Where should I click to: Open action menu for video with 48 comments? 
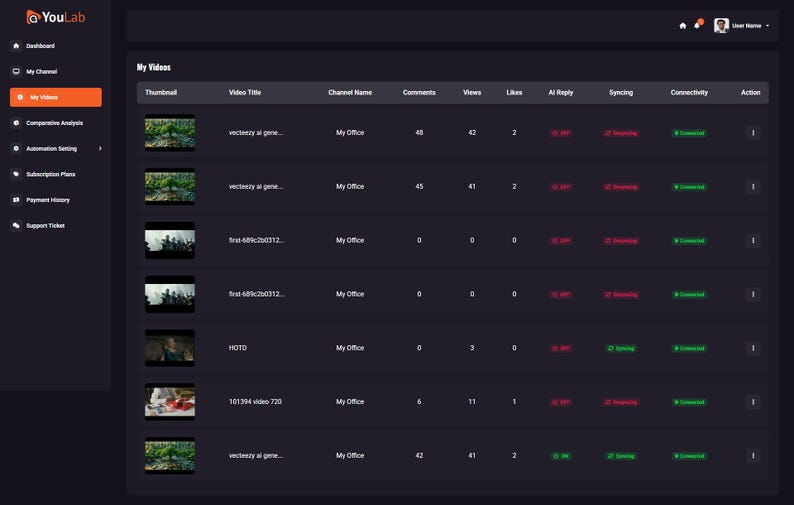click(753, 133)
